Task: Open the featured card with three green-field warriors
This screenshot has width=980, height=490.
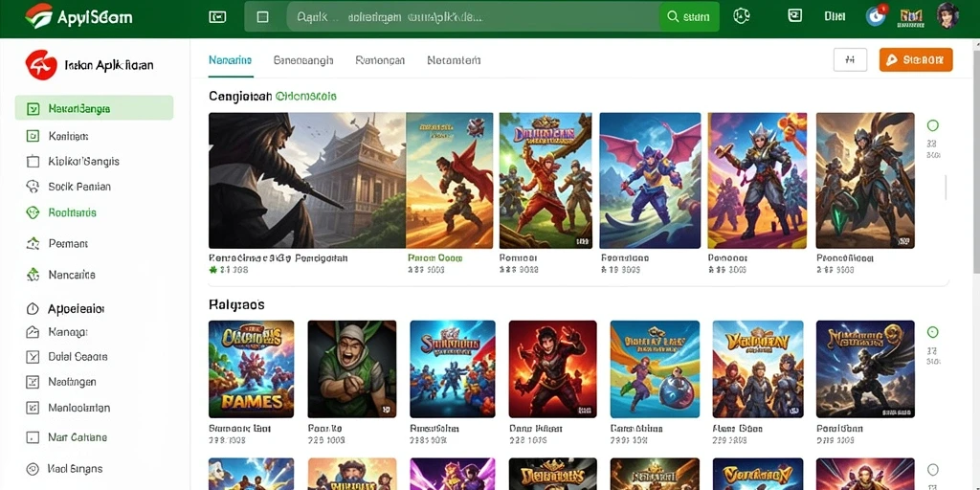Action: point(546,180)
